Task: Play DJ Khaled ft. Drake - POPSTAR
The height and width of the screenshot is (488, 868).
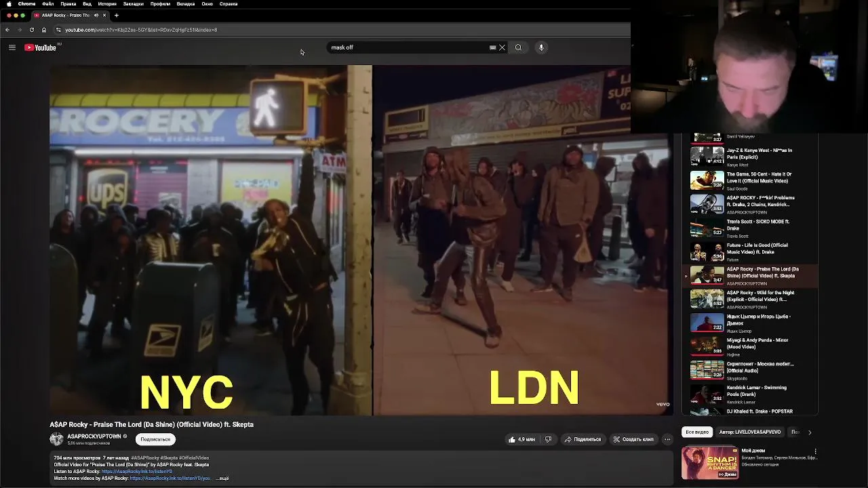Action: tap(750, 411)
